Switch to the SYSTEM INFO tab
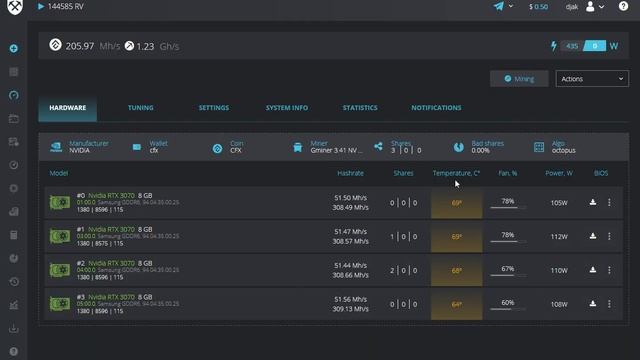The image size is (640, 360). (x=287, y=108)
